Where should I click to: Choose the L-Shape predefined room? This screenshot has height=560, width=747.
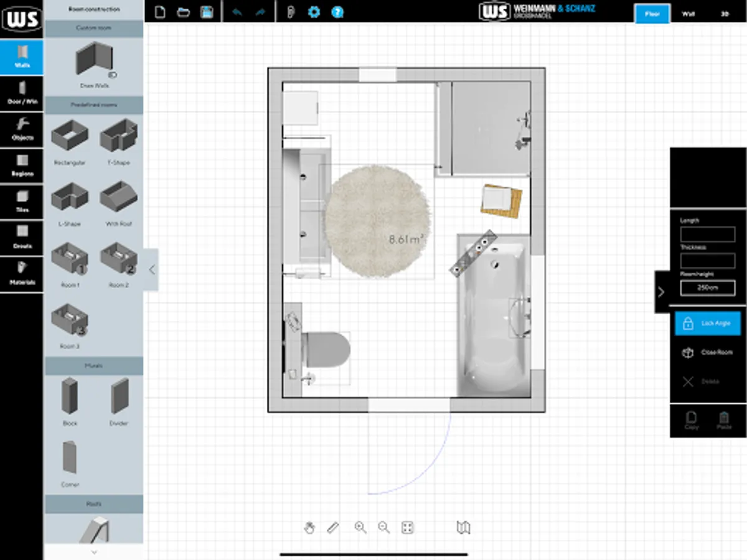(x=69, y=204)
